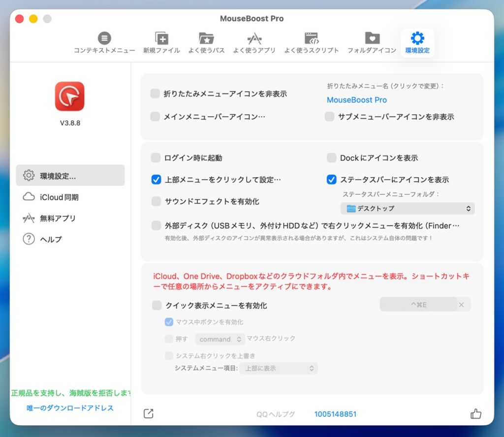
Task: Open the よく使うスクリプト toolbar icon
Action: click(x=311, y=39)
